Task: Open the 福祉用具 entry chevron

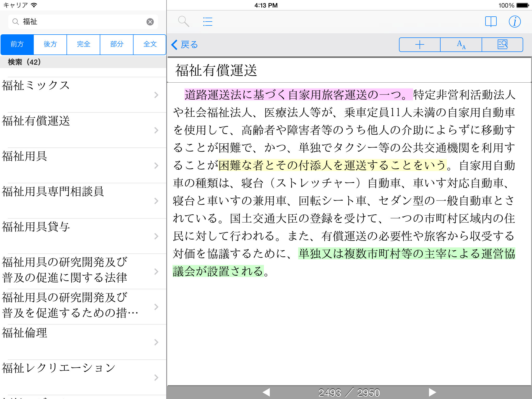Action: pyautogui.click(x=156, y=166)
